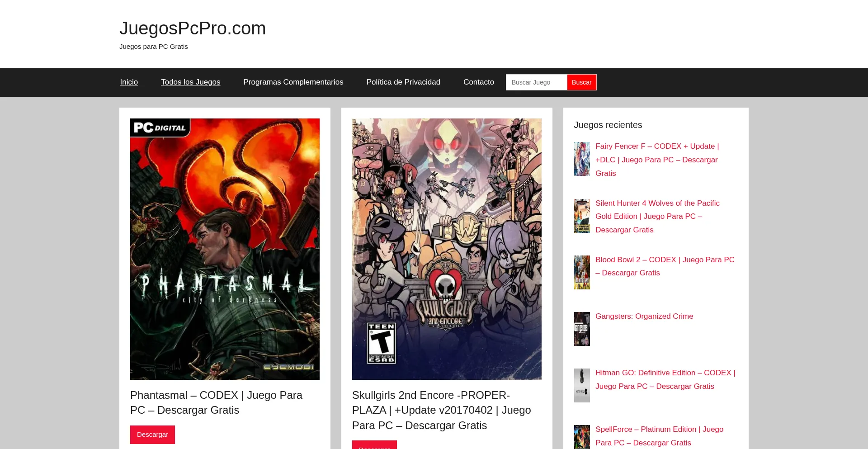Open the Blood Bowl 2 thumbnail
The height and width of the screenshot is (449, 868).
(582, 272)
